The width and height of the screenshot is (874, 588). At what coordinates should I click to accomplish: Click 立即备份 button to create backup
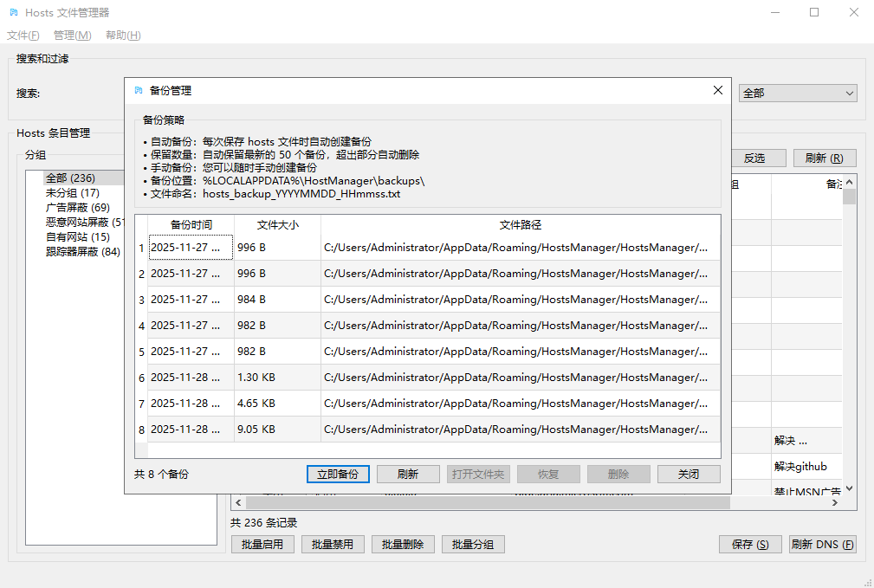[x=338, y=475]
